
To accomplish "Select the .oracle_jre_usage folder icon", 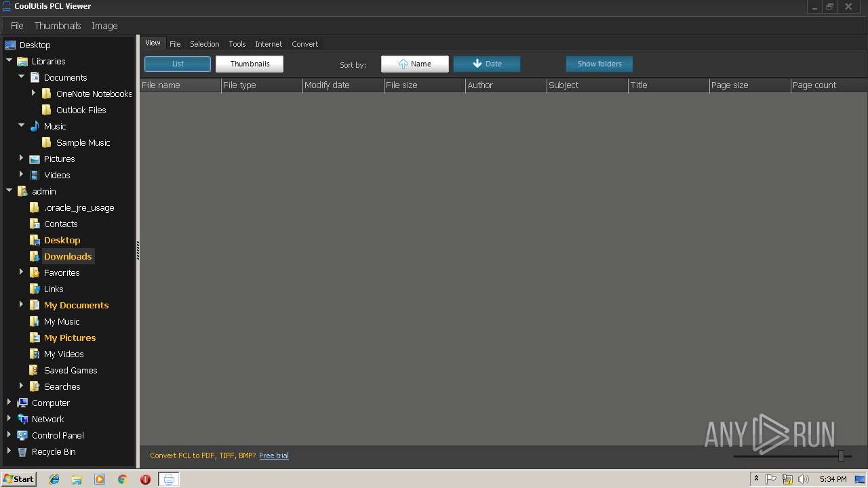I will tap(35, 207).
